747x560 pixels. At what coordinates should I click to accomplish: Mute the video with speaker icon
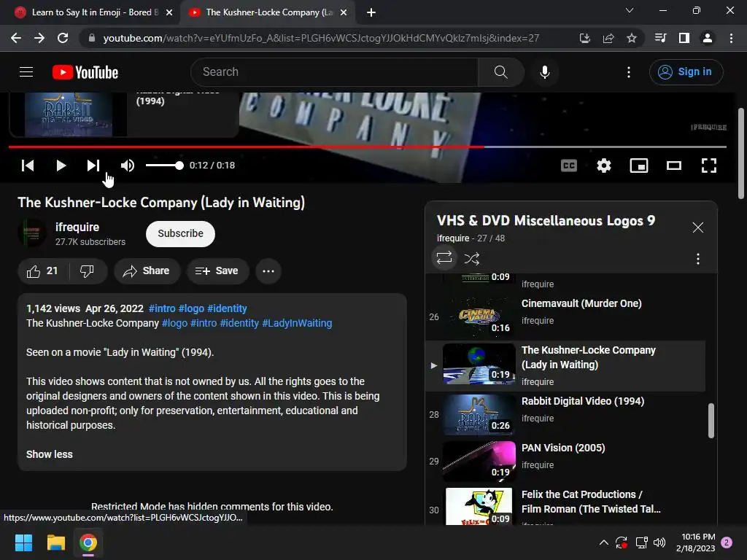127,166
